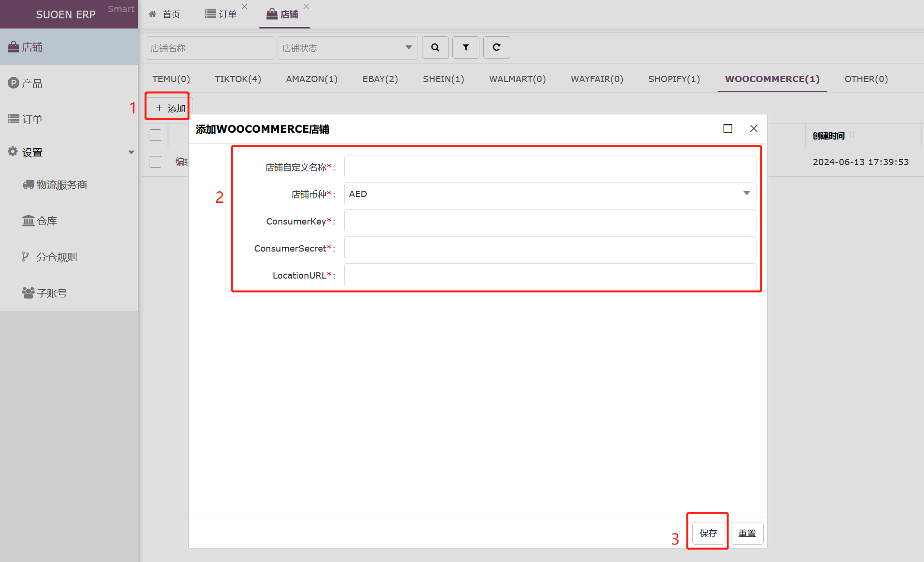
Task: Maximize the 添加WOOCOMMERCE店铺 dialog
Action: pos(728,128)
